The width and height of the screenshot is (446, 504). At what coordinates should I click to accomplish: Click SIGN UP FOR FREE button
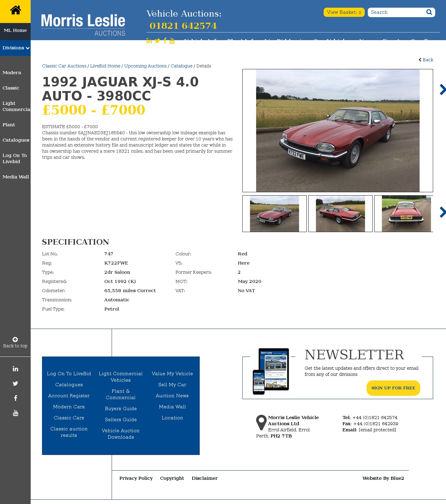[x=393, y=388]
